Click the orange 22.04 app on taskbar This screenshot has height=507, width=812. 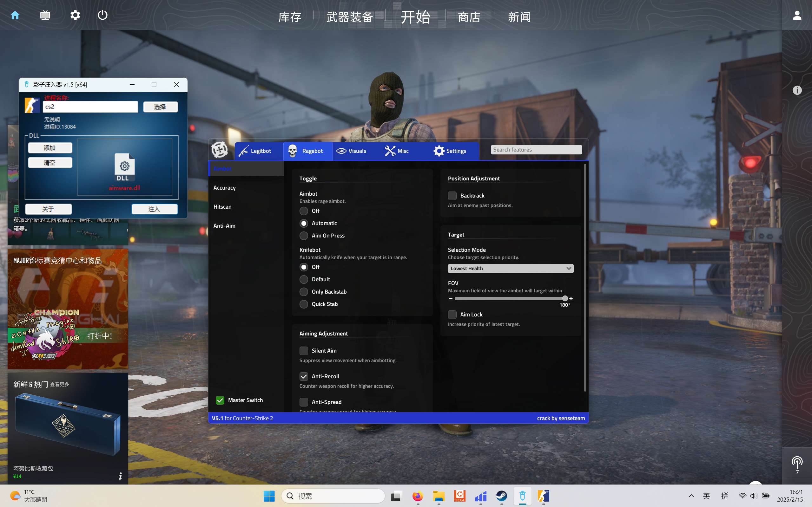[x=460, y=496]
